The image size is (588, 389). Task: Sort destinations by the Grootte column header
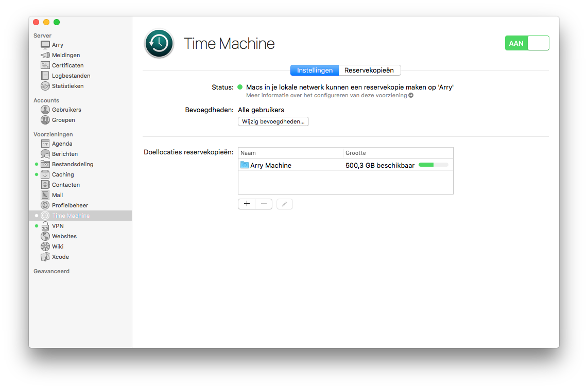click(397, 153)
